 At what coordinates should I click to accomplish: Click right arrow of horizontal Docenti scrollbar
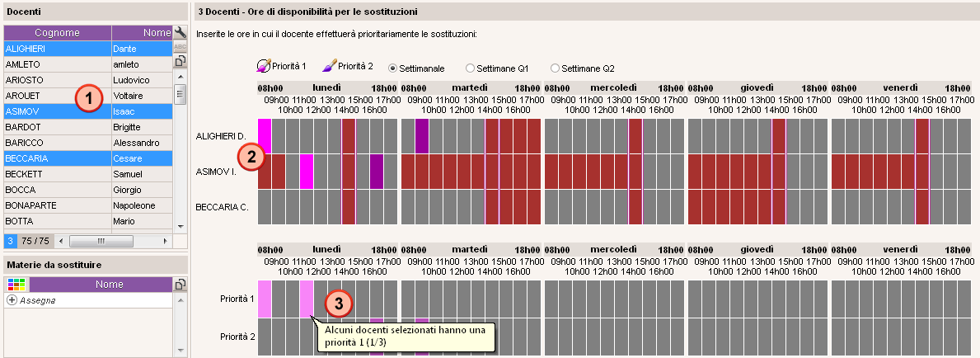pyautogui.click(x=165, y=241)
